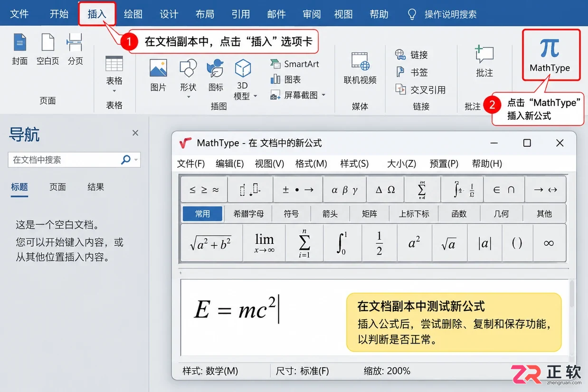The width and height of the screenshot is (588, 392).
Task: Click the 操作说明搜索 tell-me search box
Action: point(443,14)
